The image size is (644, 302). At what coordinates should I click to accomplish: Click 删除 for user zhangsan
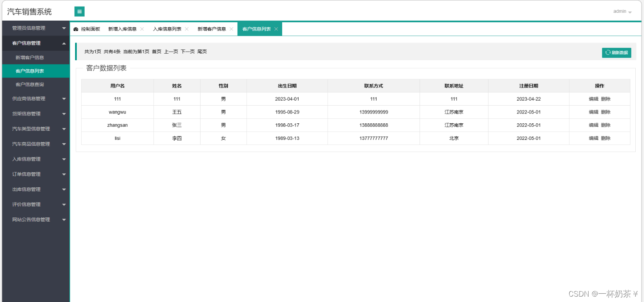tap(606, 125)
